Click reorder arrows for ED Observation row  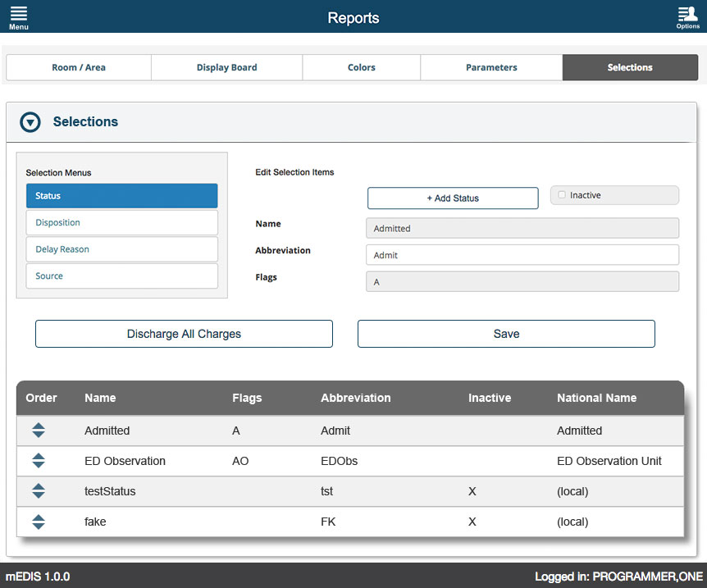39,460
